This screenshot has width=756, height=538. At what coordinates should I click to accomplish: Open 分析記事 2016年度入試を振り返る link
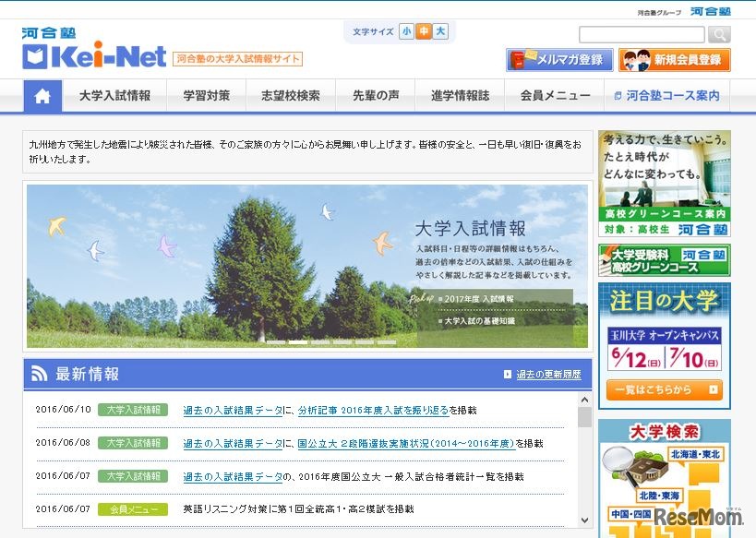(x=373, y=411)
